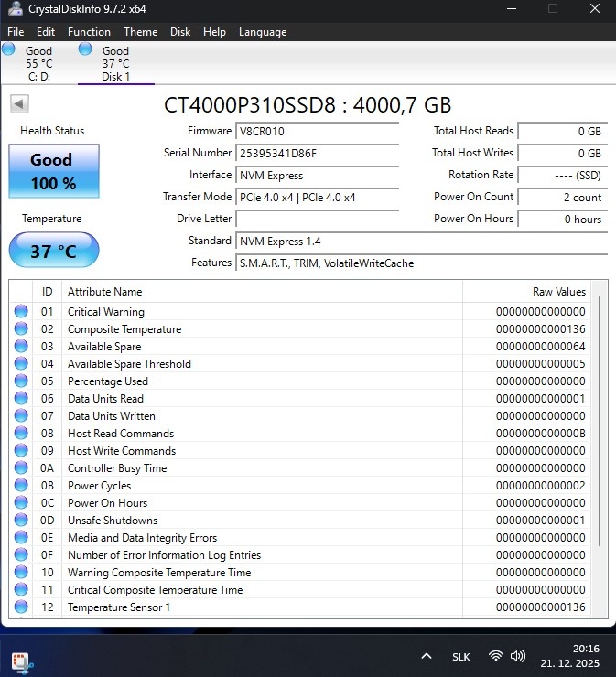The height and width of the screenshot is (677, 616).
Task: Open the Disk menu
Action: [x=180, y=32]
